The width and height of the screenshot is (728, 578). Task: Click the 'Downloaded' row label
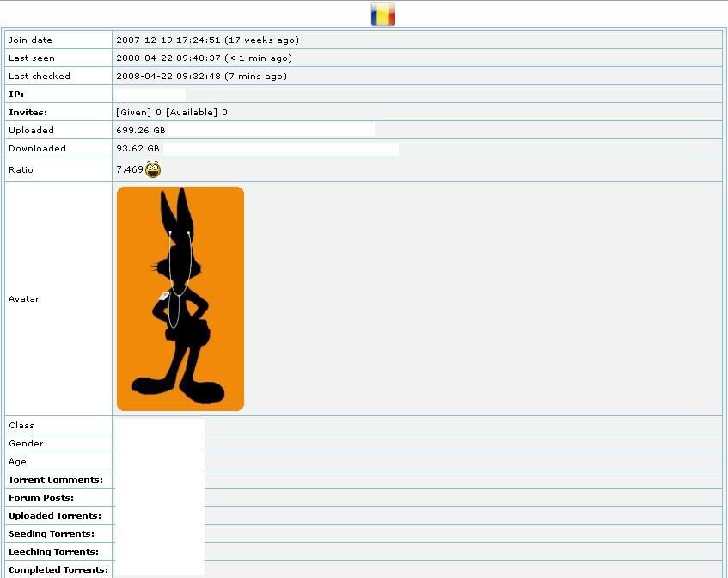(37, 149)
